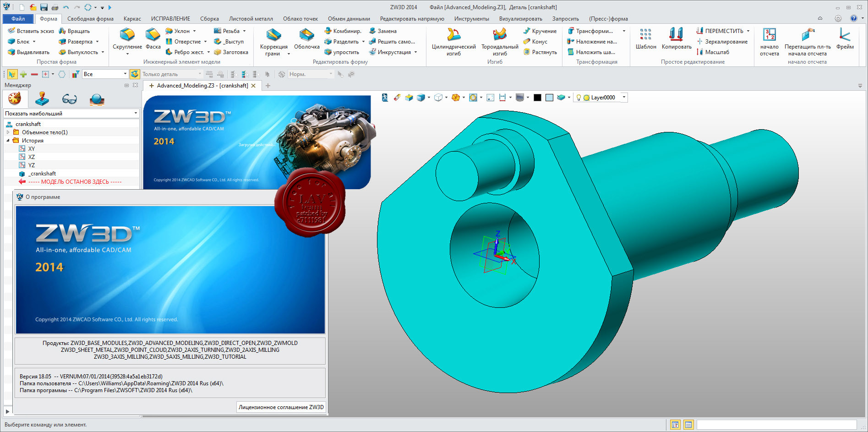Add a new document tab with plus

click(268, 86)
